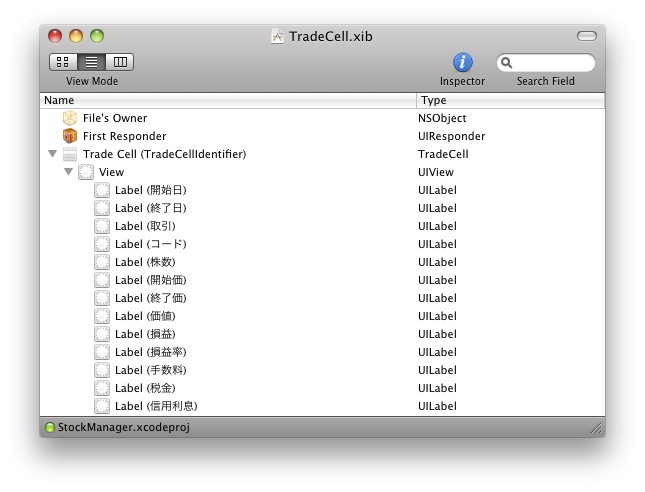The height and width of the screenshot is (492, 645).
Task: Select the First Responder row text
Action: (125, 136)
